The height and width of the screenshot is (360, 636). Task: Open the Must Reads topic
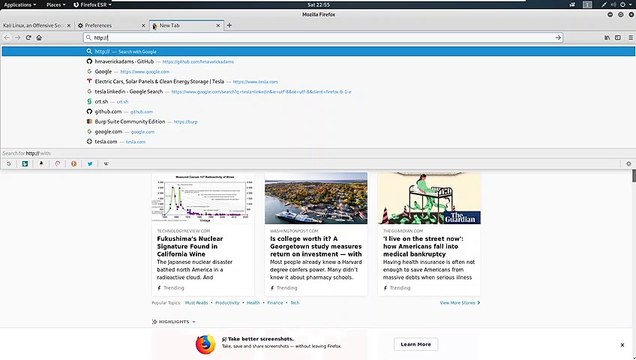pyautogui.click(x=196, y=303)
